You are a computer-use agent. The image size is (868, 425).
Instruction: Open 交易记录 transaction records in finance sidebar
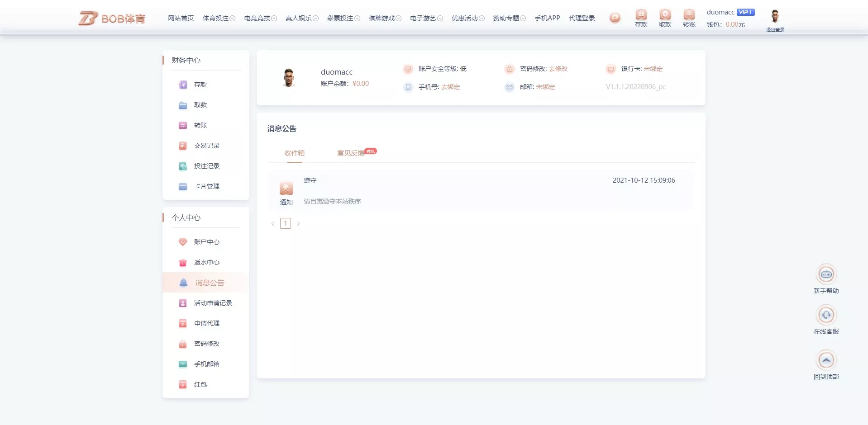(206, 146)
